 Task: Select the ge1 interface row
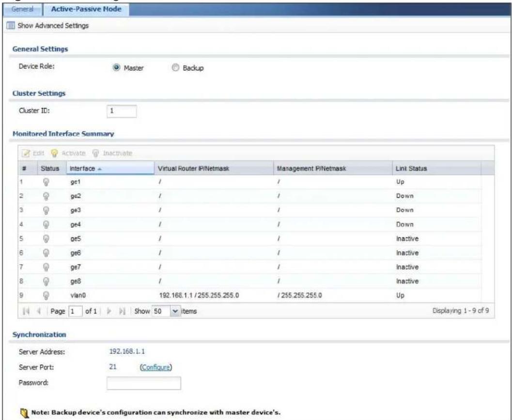click(250, 182)
